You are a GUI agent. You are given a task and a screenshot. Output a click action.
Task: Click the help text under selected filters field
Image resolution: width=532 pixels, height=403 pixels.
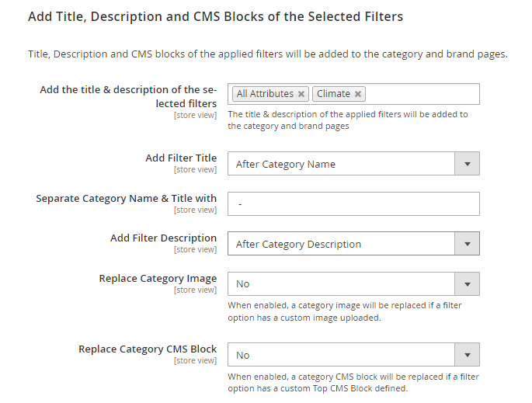(x=348, y=120)
